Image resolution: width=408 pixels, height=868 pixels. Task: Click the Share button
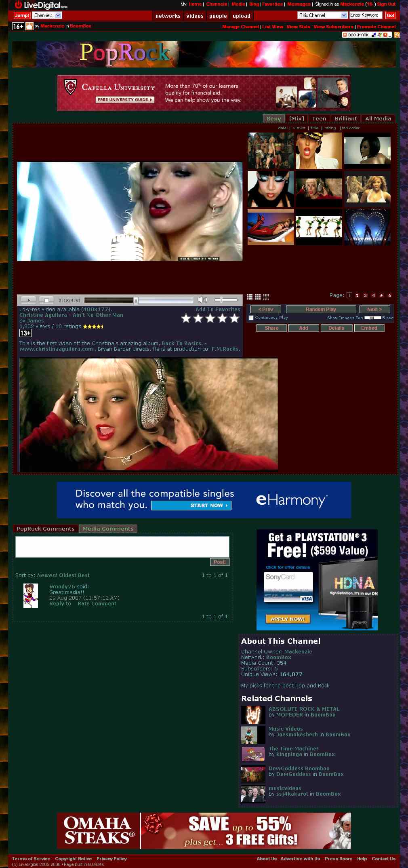point(271,328)
